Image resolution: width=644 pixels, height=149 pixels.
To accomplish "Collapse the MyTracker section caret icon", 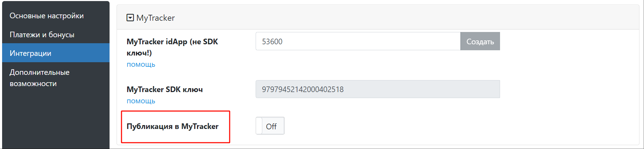I will (x=130, y=18).
